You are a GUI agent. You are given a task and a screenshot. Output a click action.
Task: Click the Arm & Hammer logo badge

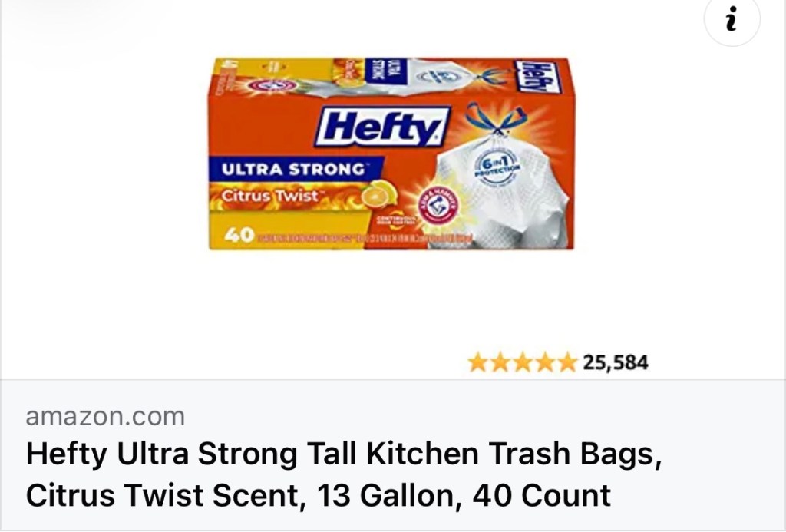tap(438, 205)
